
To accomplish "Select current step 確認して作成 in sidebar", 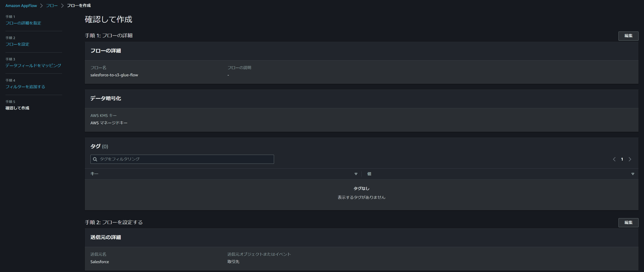I will coord(17,108).
